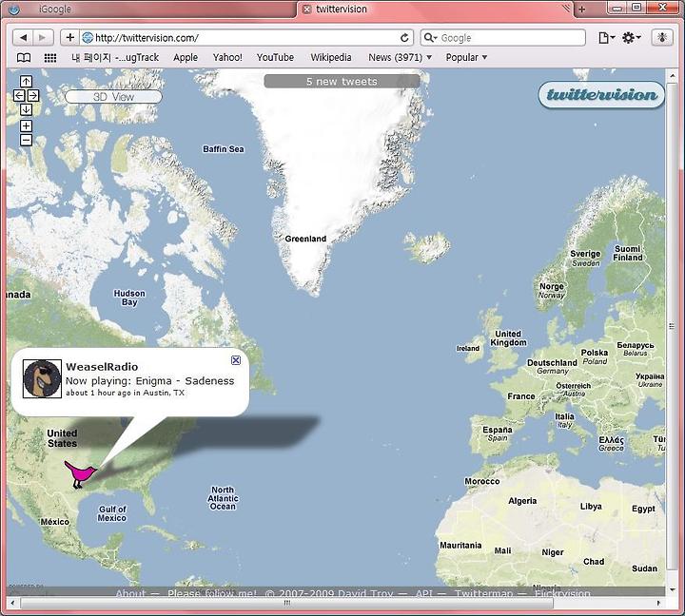Screen dimensions: 685x616
Task: Open the Twittermap footer link
Action: [483, 593]
